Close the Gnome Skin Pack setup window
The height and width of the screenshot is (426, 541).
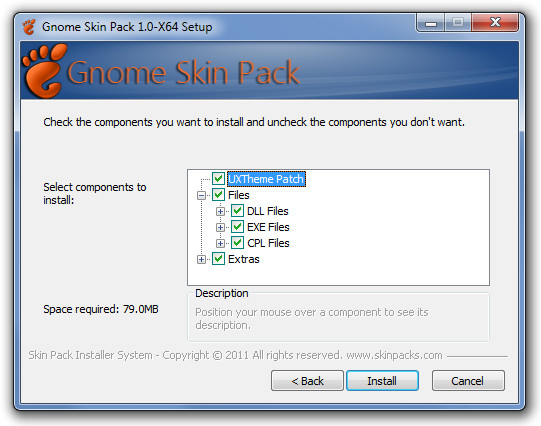(495, 23)
